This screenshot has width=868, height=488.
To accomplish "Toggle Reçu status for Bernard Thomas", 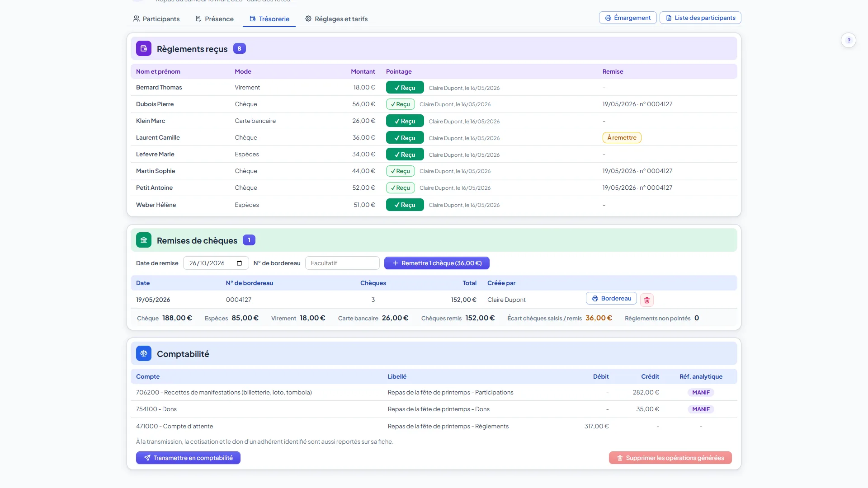I will 405,88.
